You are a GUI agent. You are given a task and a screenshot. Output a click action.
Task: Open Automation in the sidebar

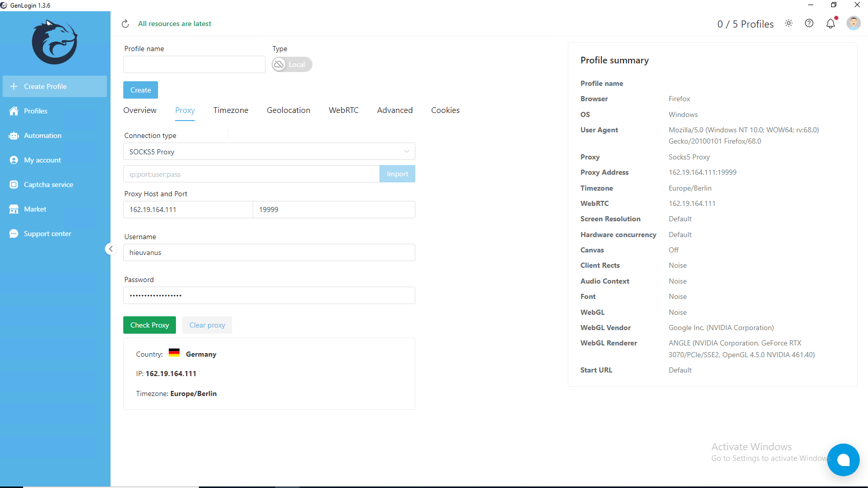tap(55, 135)
